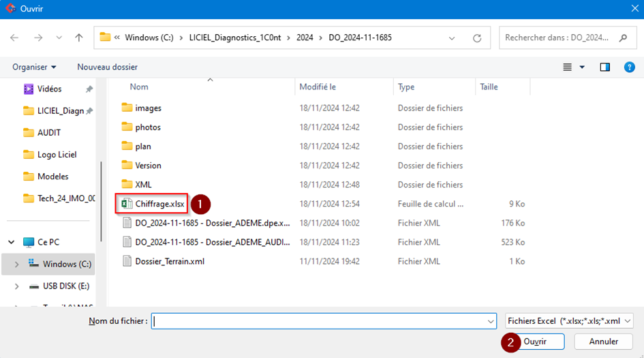
Task: Sort by the Taille column
Action: pos(489,87)
